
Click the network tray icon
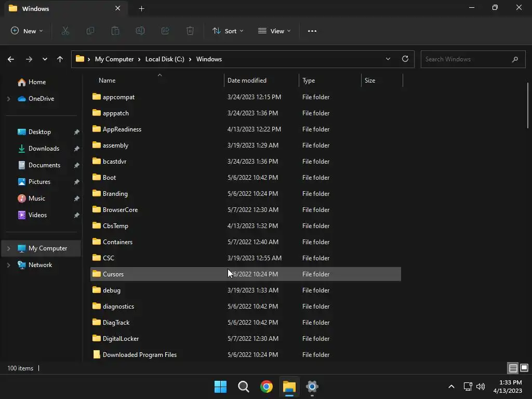pos(468,387)
